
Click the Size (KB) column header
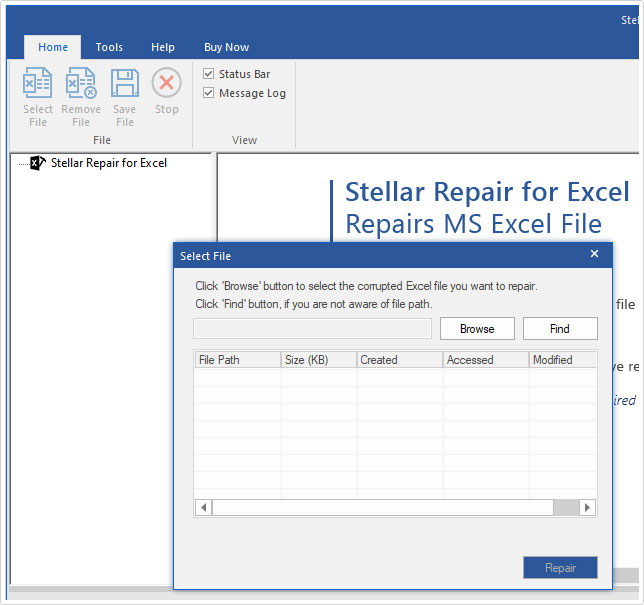tap(319, 360)
